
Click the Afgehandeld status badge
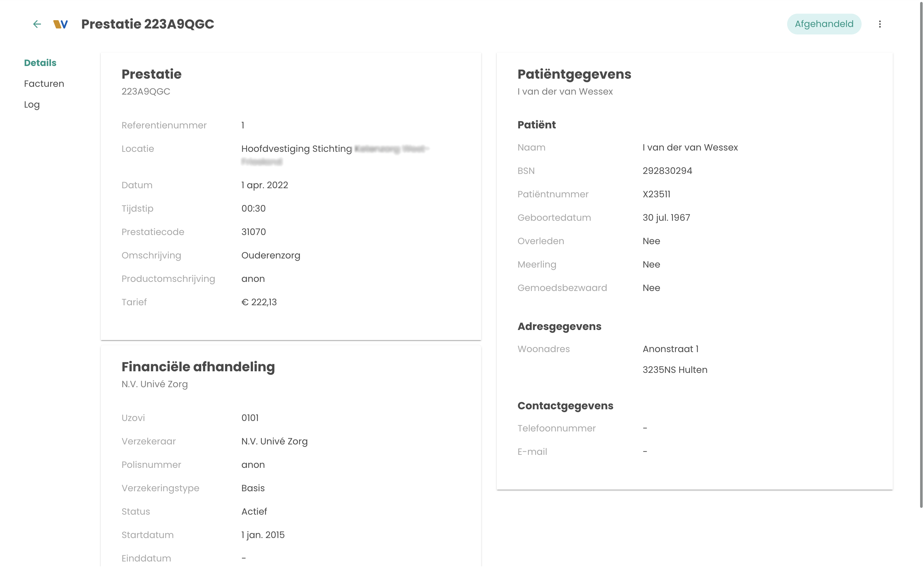[x=824, y=24]
